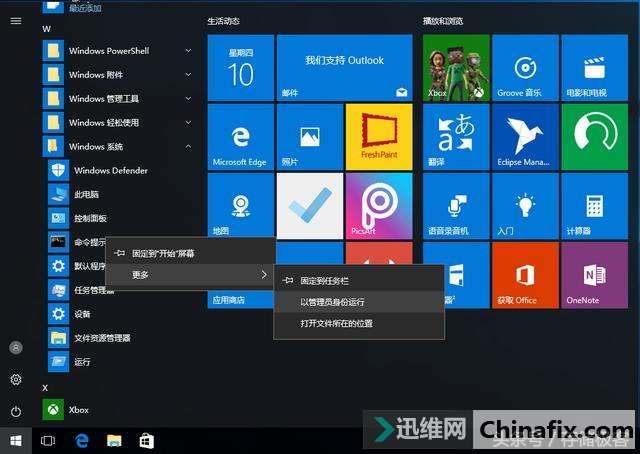Open the 入门 get started tile
The width and height of the screenshot is (640, 454).
click(525, 206)
